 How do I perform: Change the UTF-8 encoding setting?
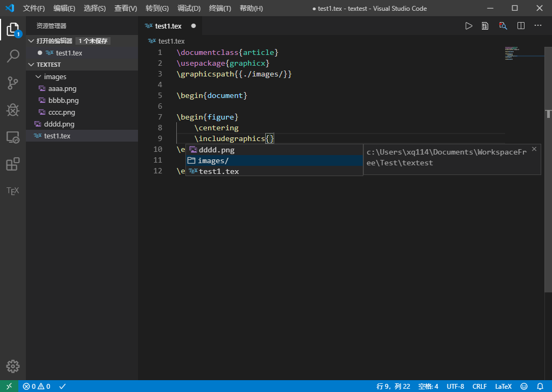[455, 387]
